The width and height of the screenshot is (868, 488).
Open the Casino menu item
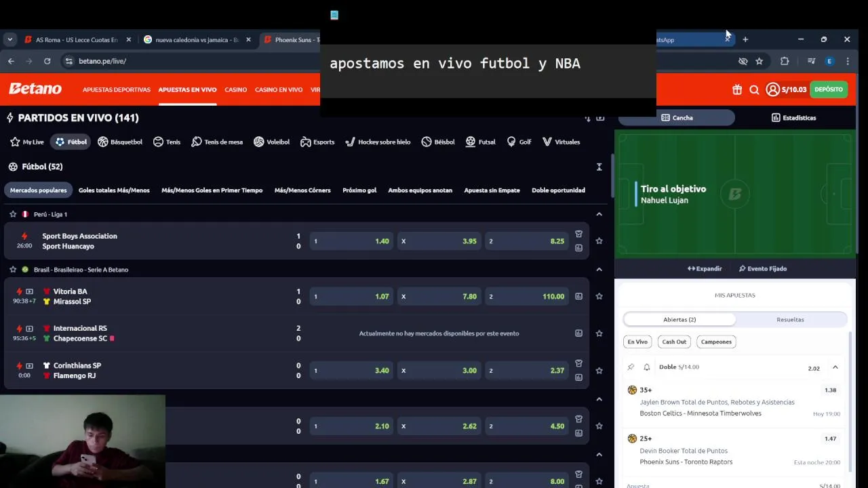pos(236,89)
